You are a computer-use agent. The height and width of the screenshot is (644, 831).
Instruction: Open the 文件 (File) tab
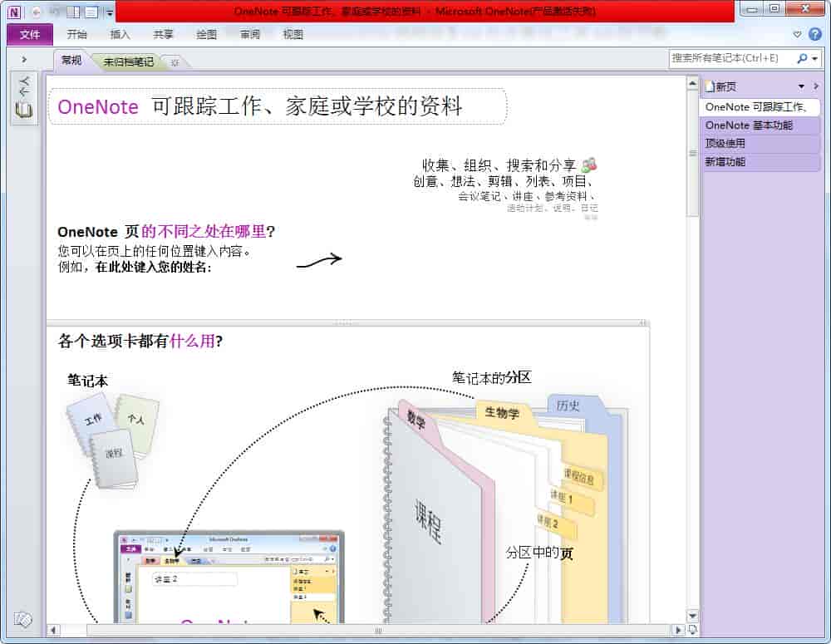[30, 34]
